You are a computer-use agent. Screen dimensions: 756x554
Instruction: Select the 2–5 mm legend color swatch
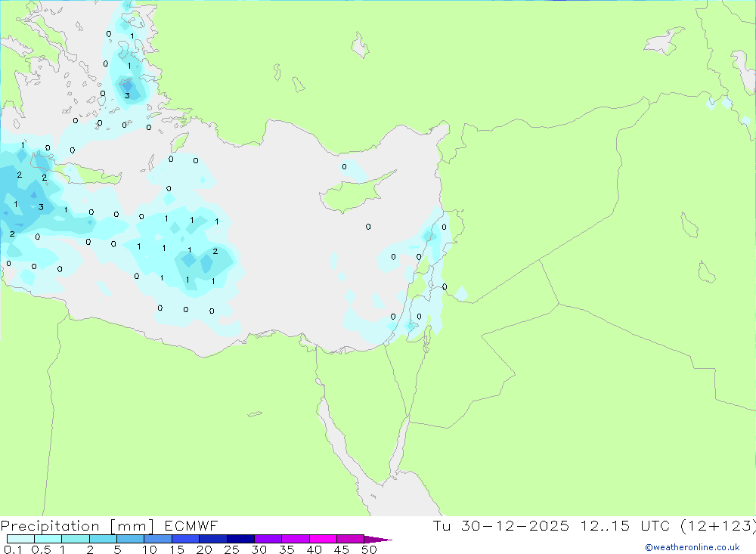click(103, 539)
